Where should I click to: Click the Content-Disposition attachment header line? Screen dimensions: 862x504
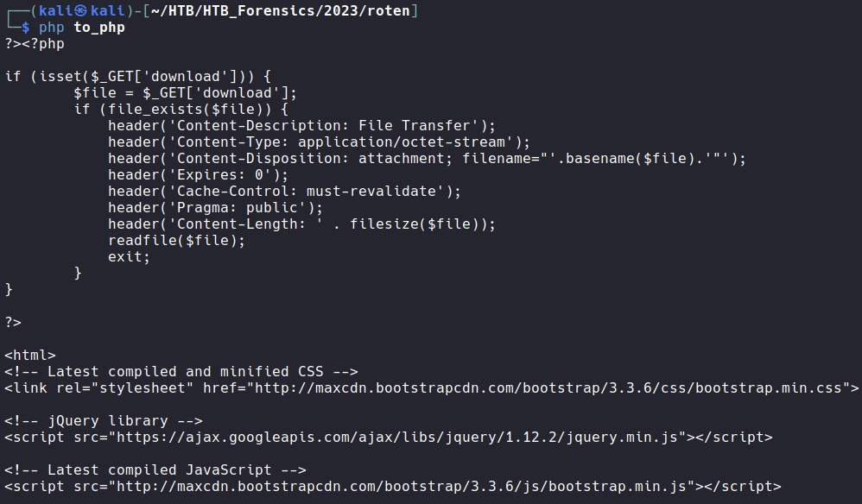(x=426, y=158)
